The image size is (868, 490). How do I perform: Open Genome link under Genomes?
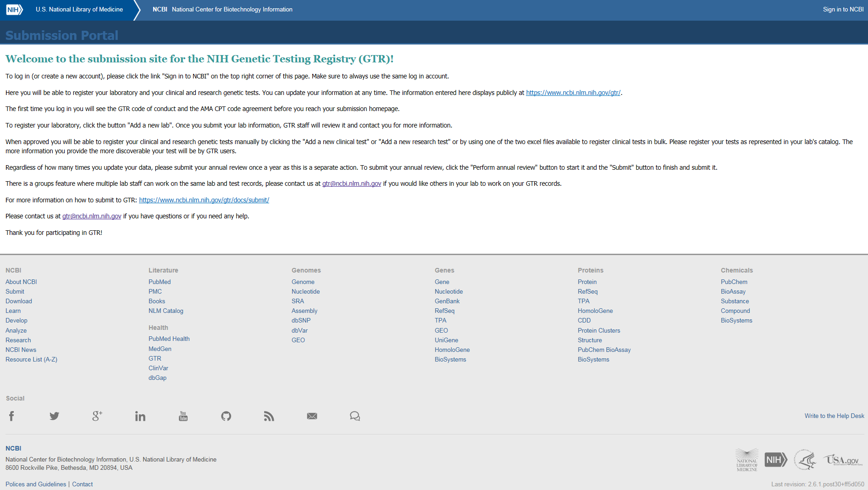[303, 282]
